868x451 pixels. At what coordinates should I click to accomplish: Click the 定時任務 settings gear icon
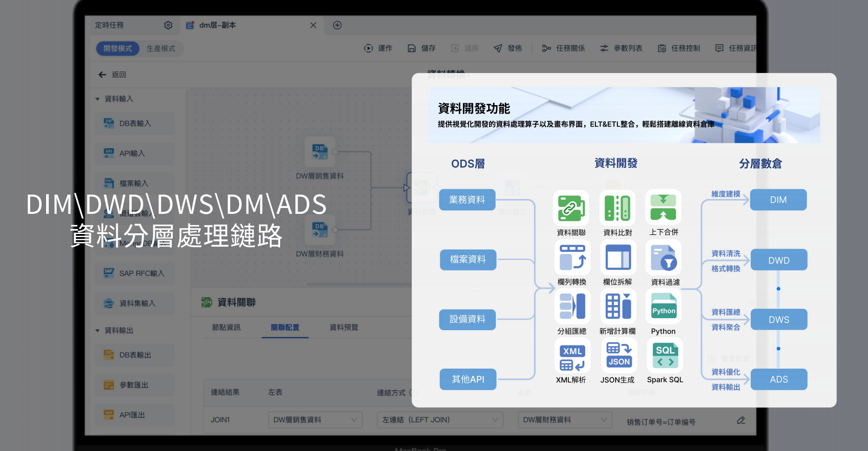coord(168,25)
